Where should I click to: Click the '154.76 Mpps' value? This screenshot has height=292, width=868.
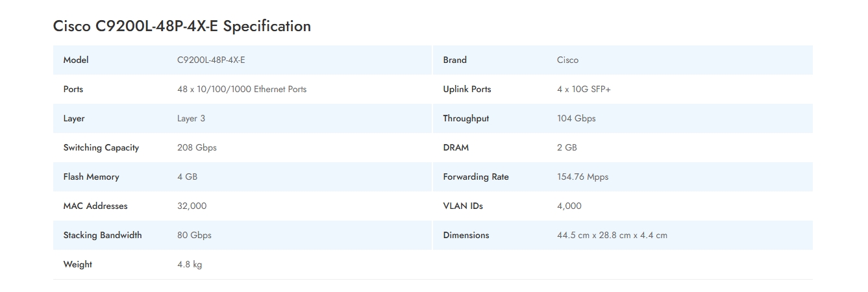(x=582, y=176)
